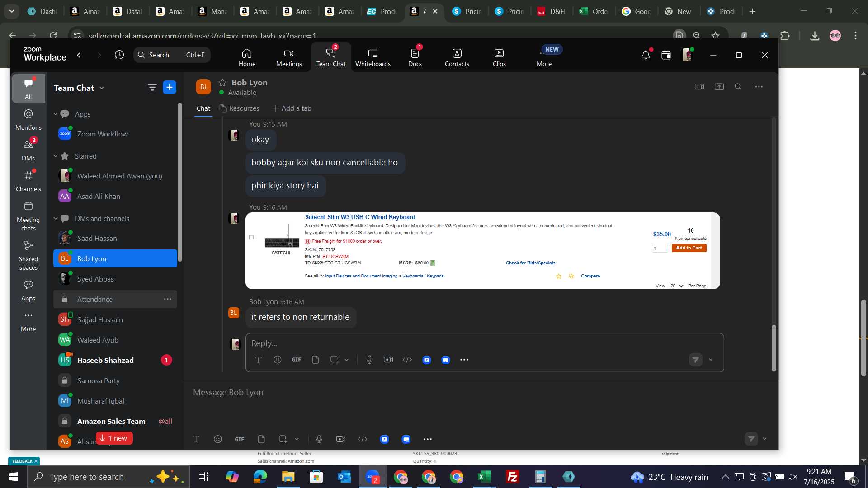The width and height of the screenshot is (868, 488).
Task: Open the Team Chat top navigation tab
Action: click(x=331, y=57)
